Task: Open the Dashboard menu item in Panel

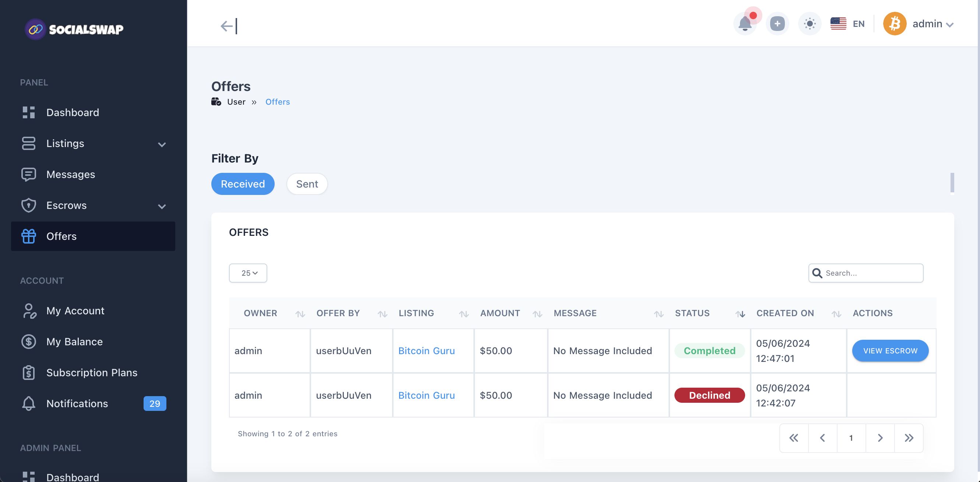Action: [93, 112]
